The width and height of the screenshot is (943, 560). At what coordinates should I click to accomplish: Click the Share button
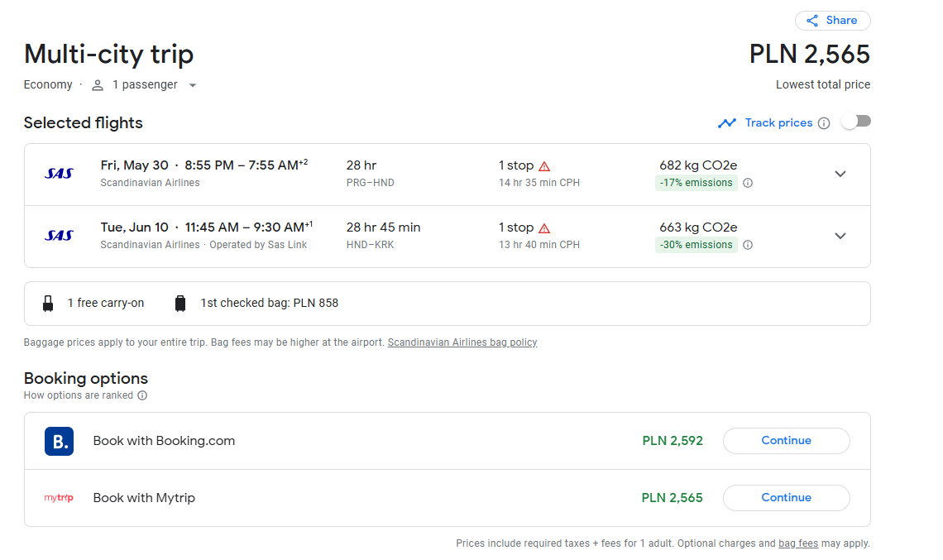[x=832, y=21]
